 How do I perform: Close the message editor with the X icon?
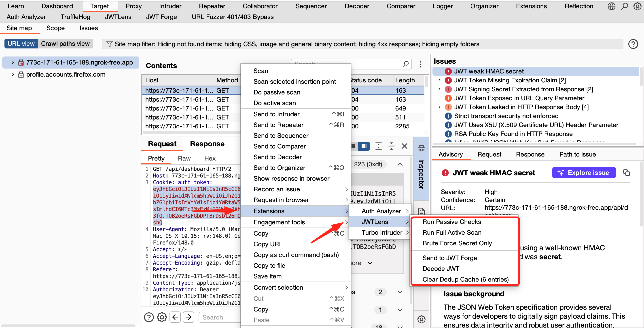pyautogui.click(x=405, y=146)
